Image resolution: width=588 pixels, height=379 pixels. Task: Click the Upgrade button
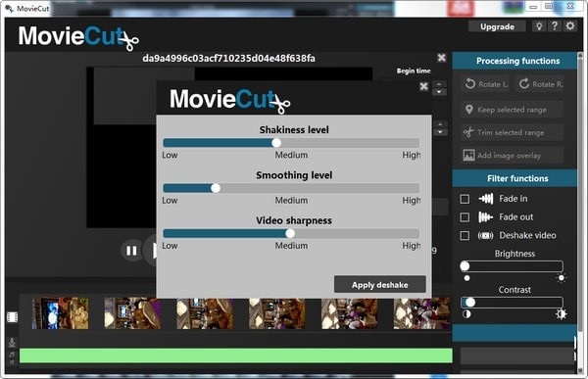click(x=497, y=26)
